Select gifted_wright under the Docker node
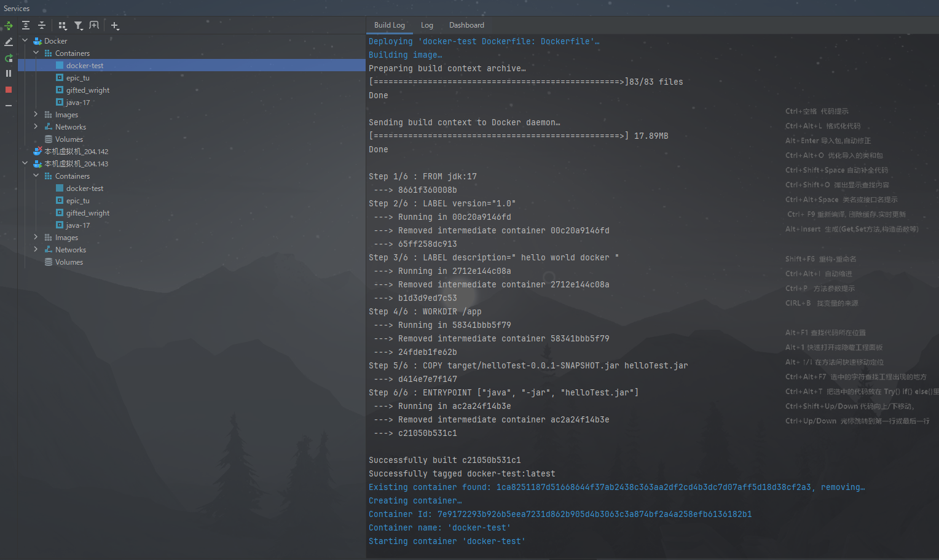Image resolution: width=939 pixels, height=560 pixels. [x=88, y=90]
